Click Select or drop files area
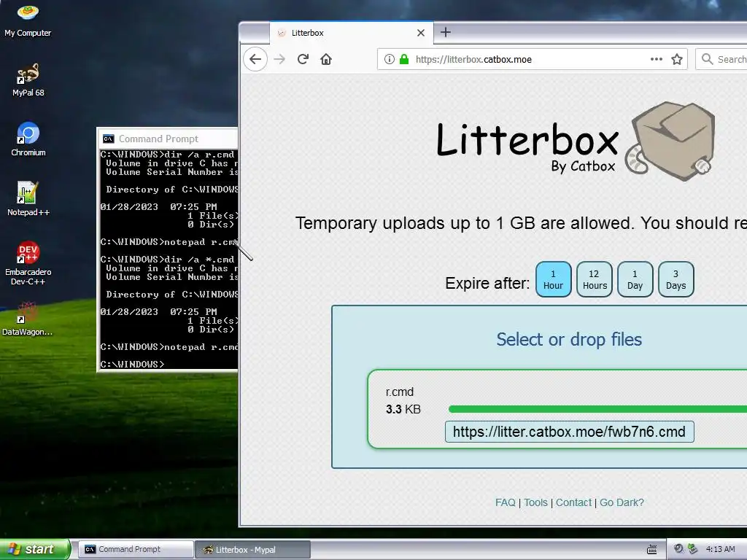Viewport: 747px width, 560px height. (x=569, y=340)
